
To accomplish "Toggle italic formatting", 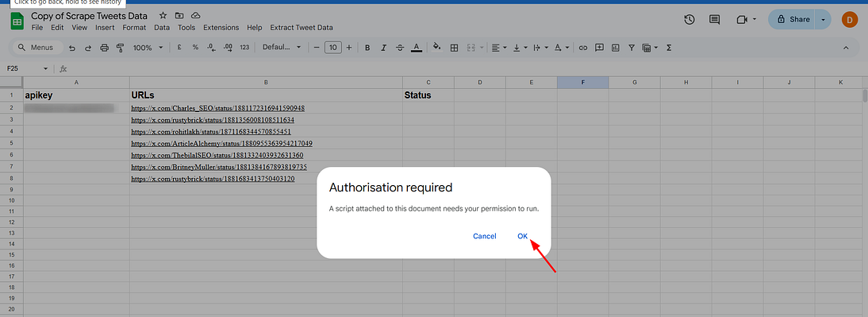I will (x=383, y=48).
